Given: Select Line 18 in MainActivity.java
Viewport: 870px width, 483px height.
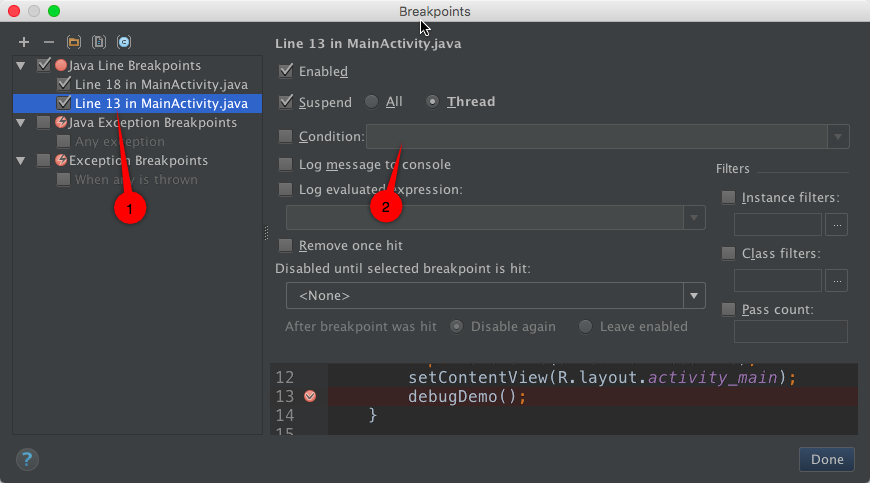Looking at the screenshot, I should [161, 84].
